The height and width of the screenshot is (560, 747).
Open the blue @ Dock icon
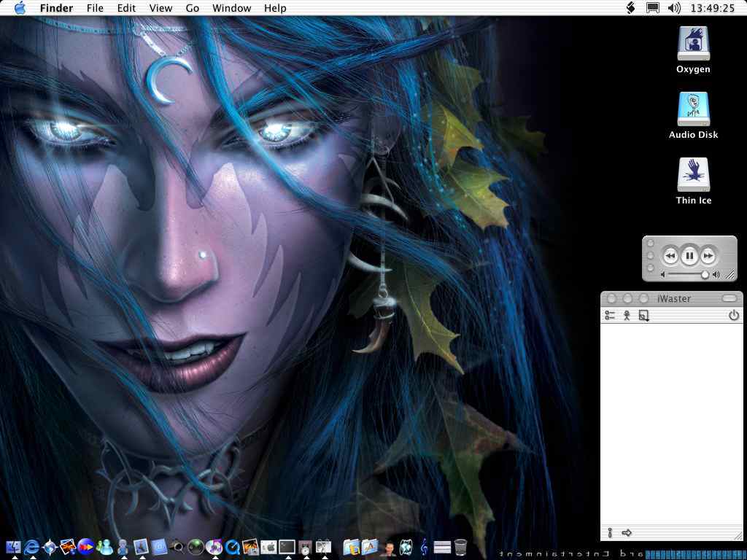point(159,547)
